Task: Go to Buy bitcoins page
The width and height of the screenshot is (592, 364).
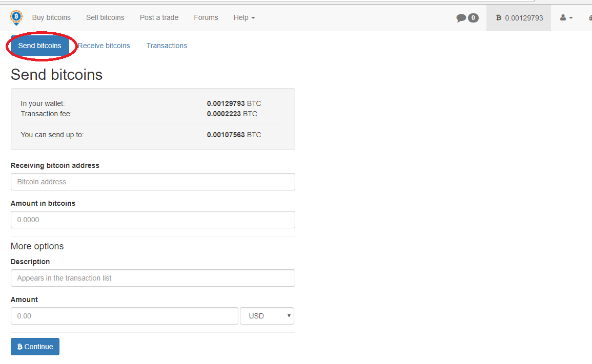Action: [51, 17]
